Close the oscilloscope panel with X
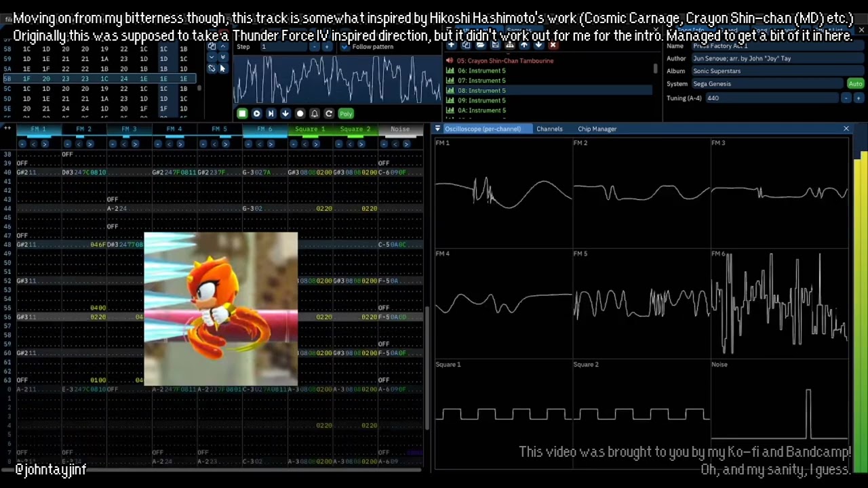This screenshot has width=868, height=488. click(846, 129)
